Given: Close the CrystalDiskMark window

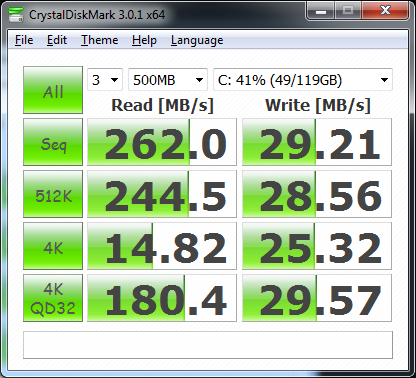Looking at the screenshot, I should [385, 11].
